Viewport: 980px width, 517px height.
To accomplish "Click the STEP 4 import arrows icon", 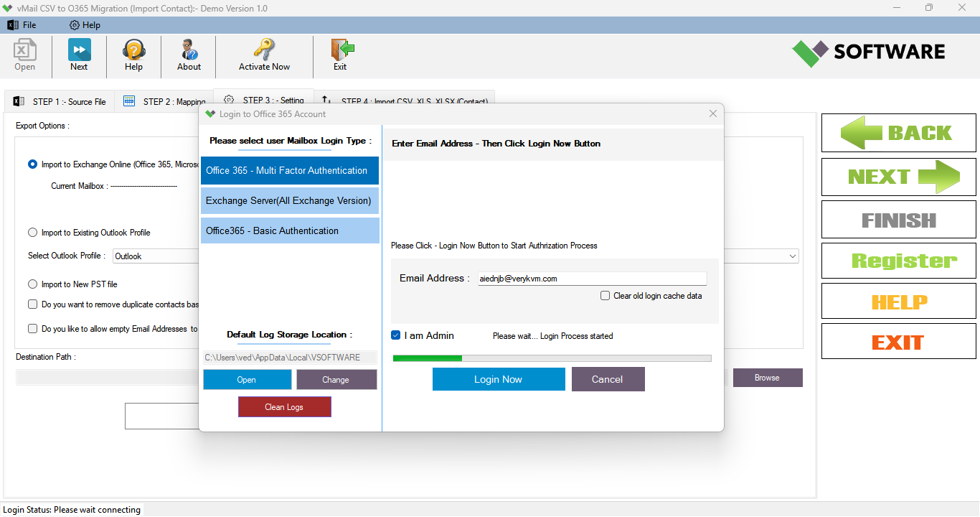I will tap(326, 101).
